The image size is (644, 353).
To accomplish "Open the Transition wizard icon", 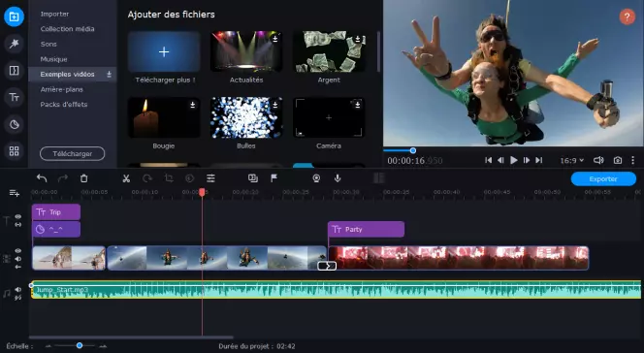I will (x=253, y=178).
